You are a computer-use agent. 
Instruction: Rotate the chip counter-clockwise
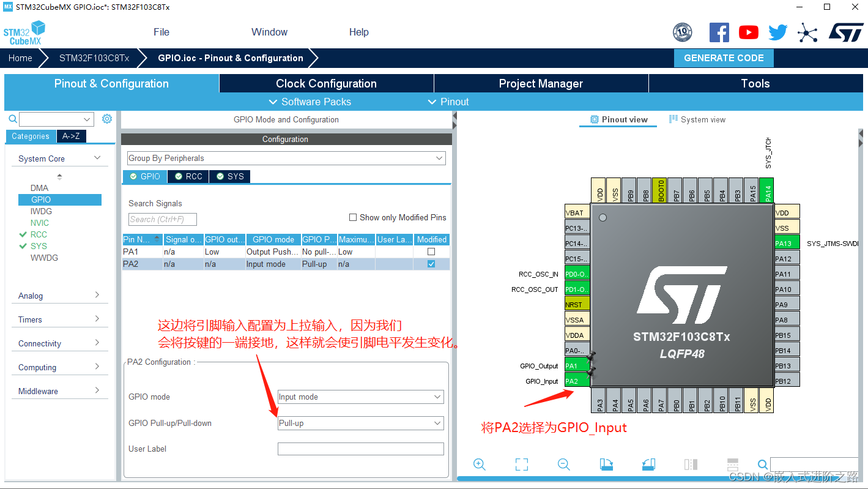coord(649,465)
